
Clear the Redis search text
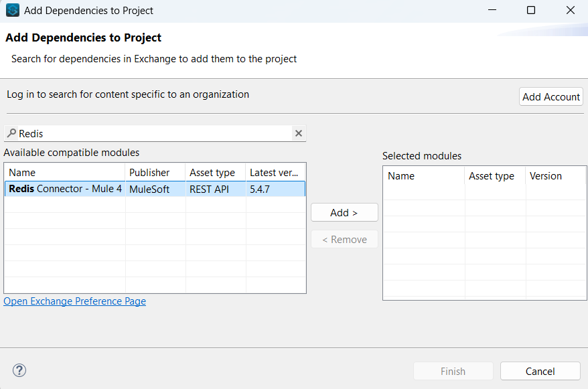(x=299, y=133)
